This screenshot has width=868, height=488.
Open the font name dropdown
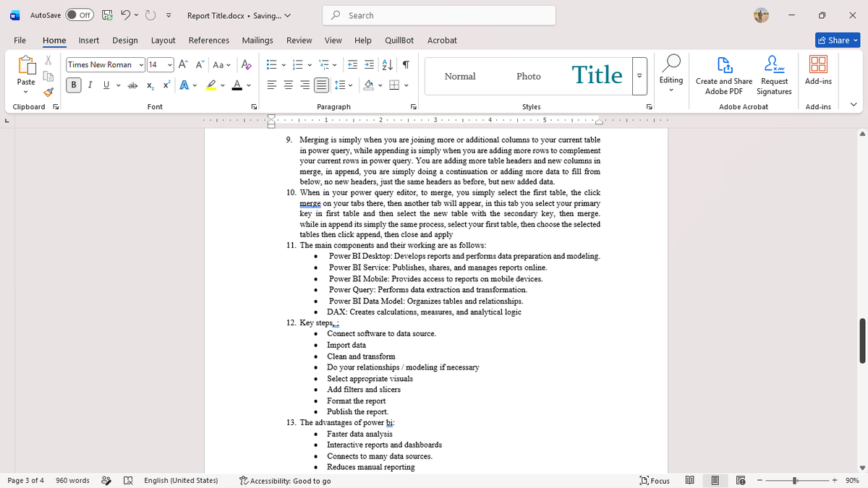[x=141, y=64]
